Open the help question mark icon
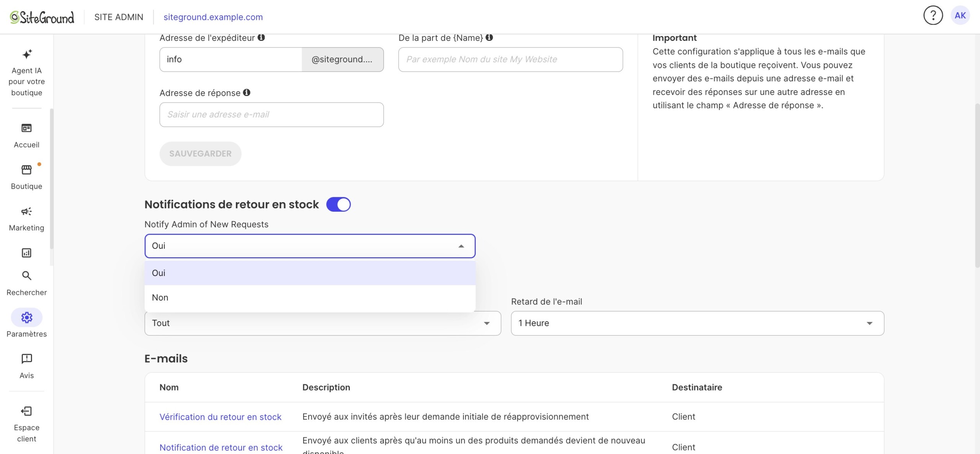The height and width of the screenshot is (454, 980). pyautogui.click(x=933, y=16)
